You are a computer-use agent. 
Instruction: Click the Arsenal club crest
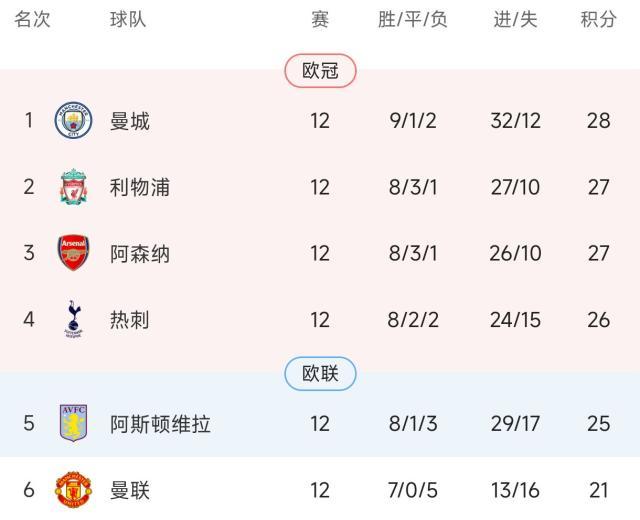click(73, 253)
